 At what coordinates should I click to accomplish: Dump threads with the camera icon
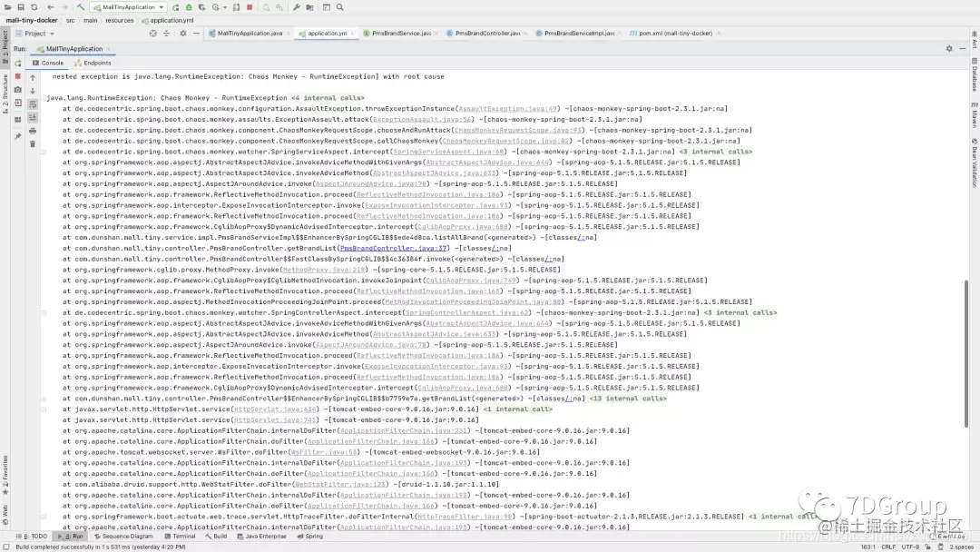pyautogui.click(x=17, y=90)
